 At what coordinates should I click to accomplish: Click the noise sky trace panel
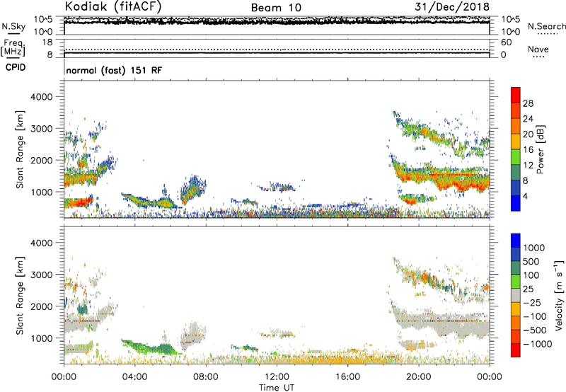pos(277,25)
